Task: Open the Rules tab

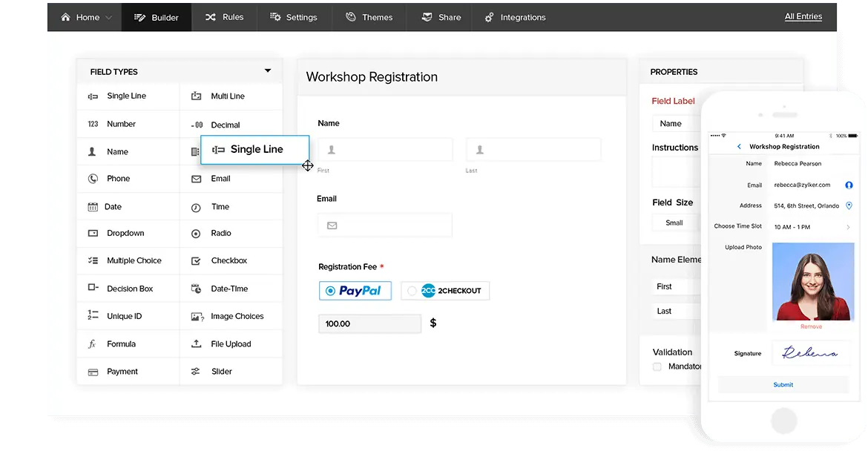Action: point(224,17)
